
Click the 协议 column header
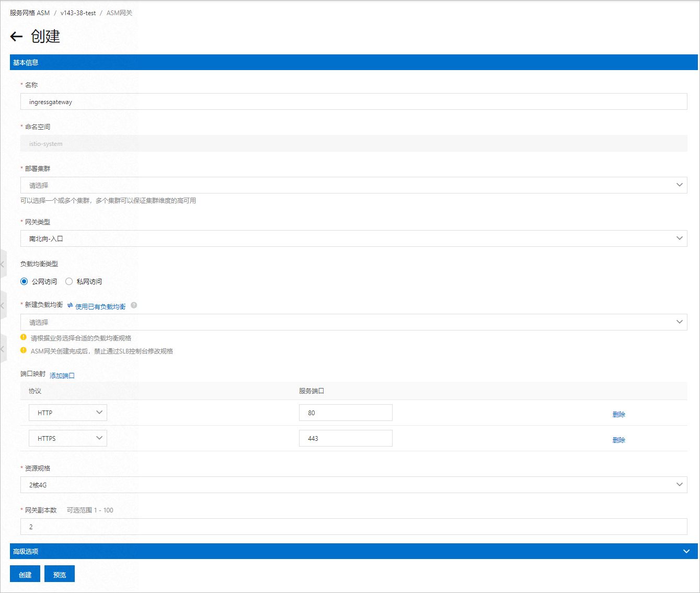(35, 391)
